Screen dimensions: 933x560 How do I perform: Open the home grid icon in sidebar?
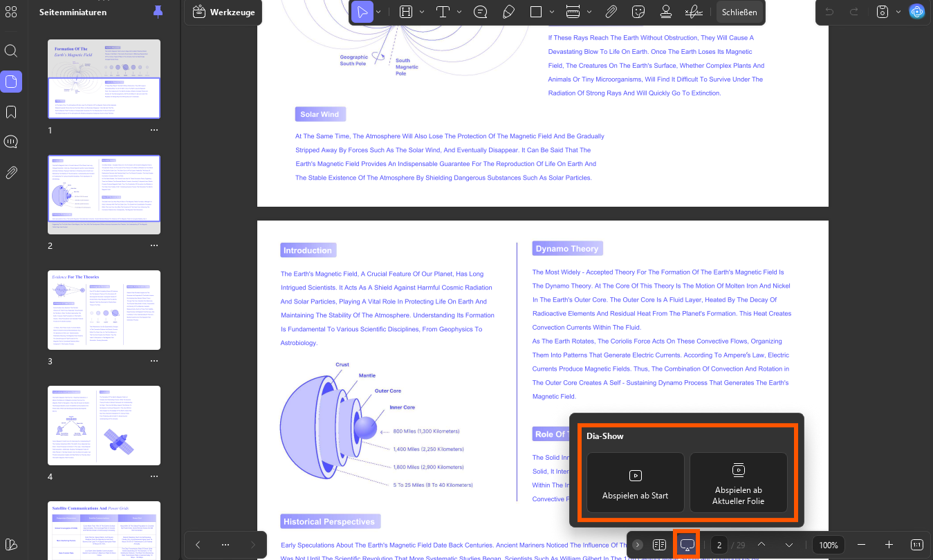pyautogui.click(x=11, y=12)
